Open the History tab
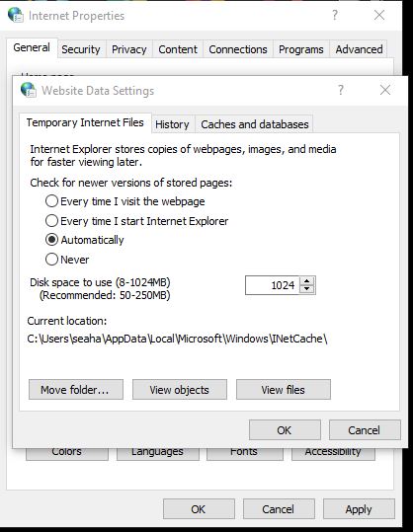This screenshot has height=532, width=413. point(172,124)
